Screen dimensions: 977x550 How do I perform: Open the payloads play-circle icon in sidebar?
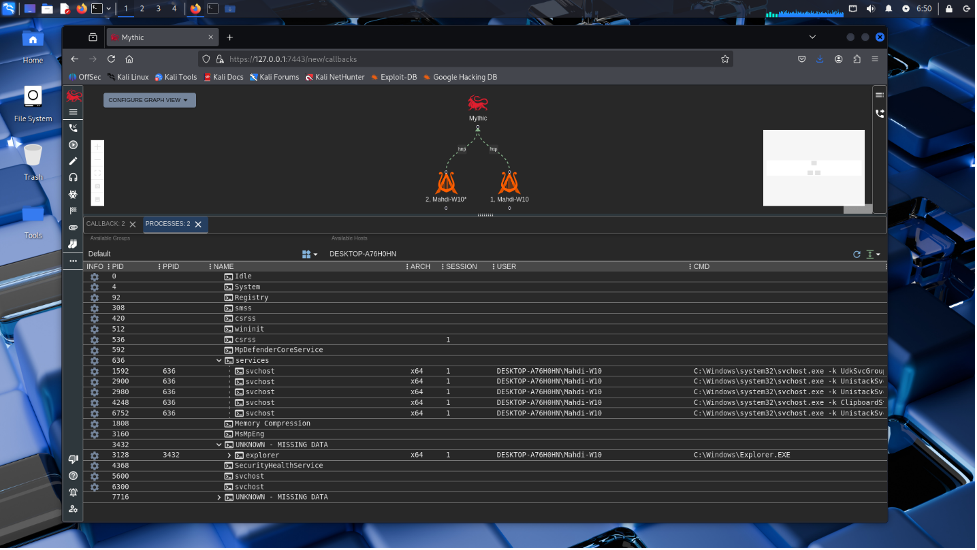[x=74, y=145]
